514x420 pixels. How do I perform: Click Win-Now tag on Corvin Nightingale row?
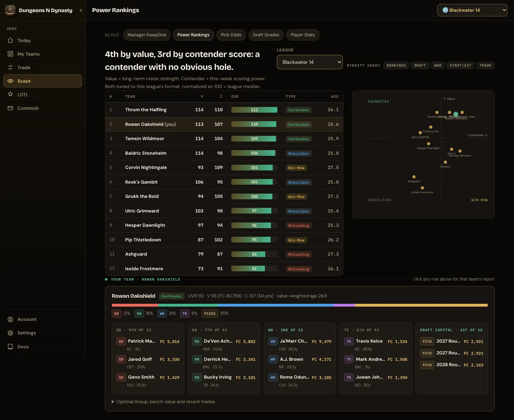click(x=296, y=168)
